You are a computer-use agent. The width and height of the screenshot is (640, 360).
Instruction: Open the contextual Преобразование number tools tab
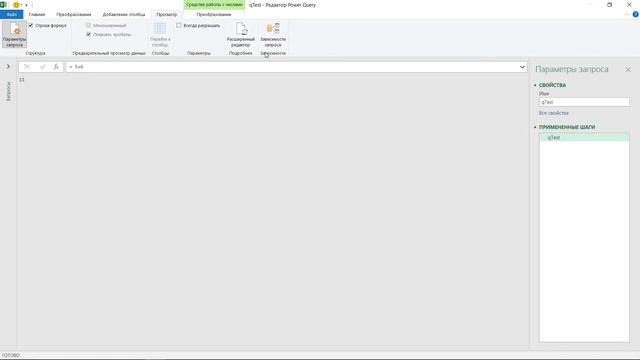coord(214,14)
